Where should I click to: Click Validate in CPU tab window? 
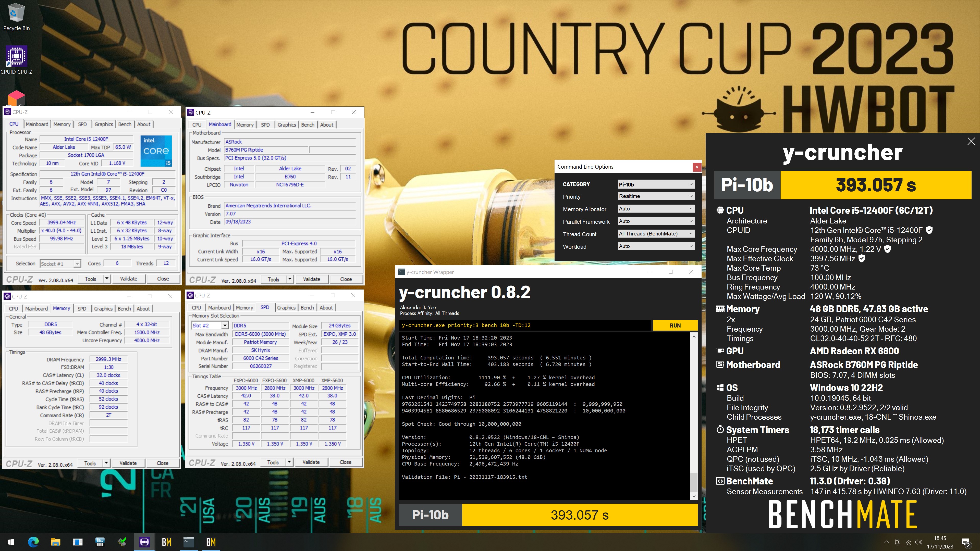[x=129, y=279]
